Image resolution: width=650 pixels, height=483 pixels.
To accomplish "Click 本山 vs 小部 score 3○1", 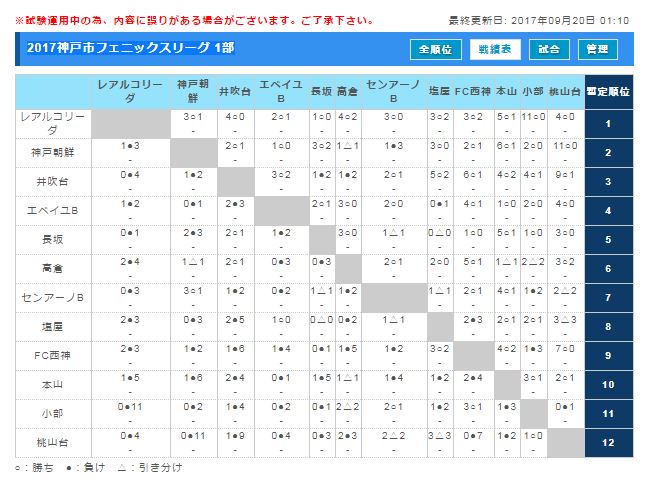I will point(534,378).
